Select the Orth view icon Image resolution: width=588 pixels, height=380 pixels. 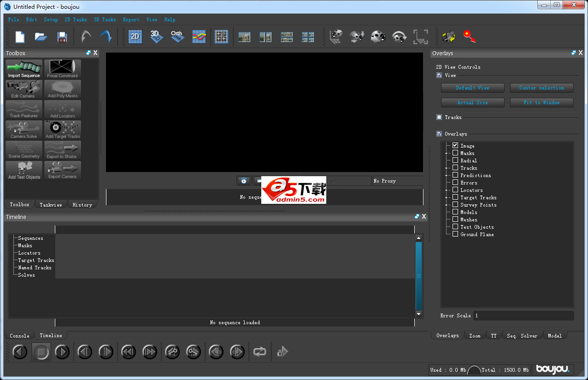coord(177,37)
